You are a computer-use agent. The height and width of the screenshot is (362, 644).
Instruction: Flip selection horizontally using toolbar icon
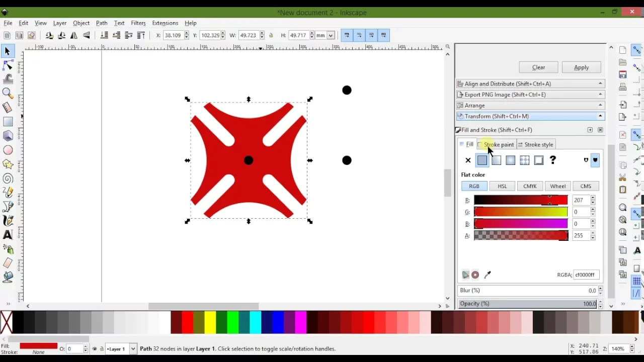click(x=74, y=35)
